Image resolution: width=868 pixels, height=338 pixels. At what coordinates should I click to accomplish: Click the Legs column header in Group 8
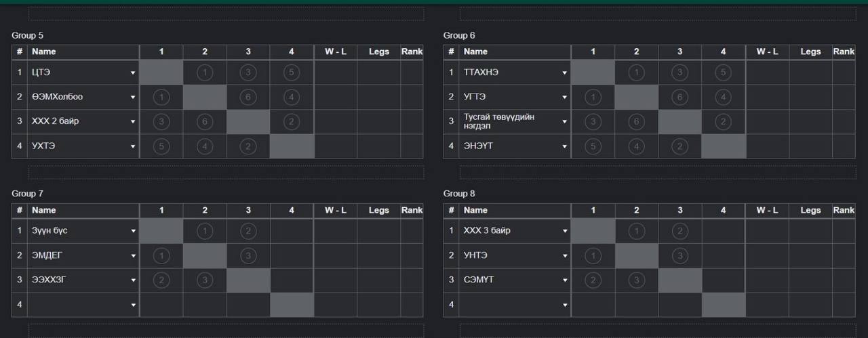[x=810, y=210]
